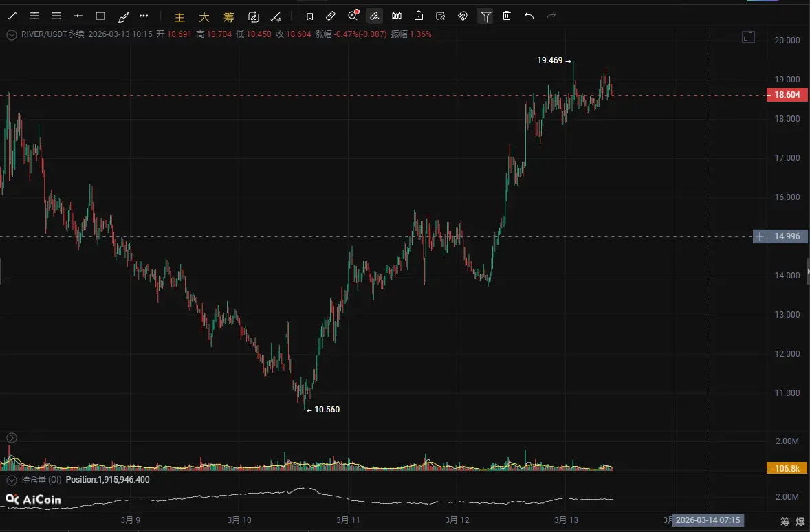Click the 3月 13 date label

(566, 520)
